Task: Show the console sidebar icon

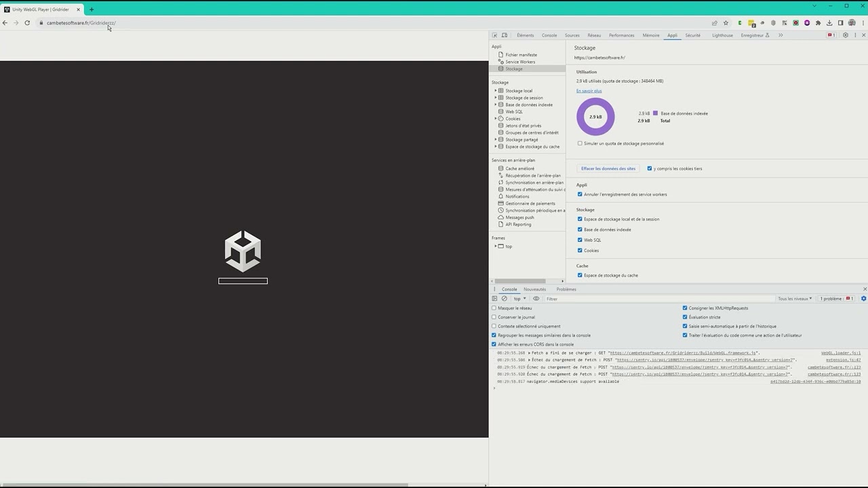Action: pyautogui.click(x=494, y=298)
